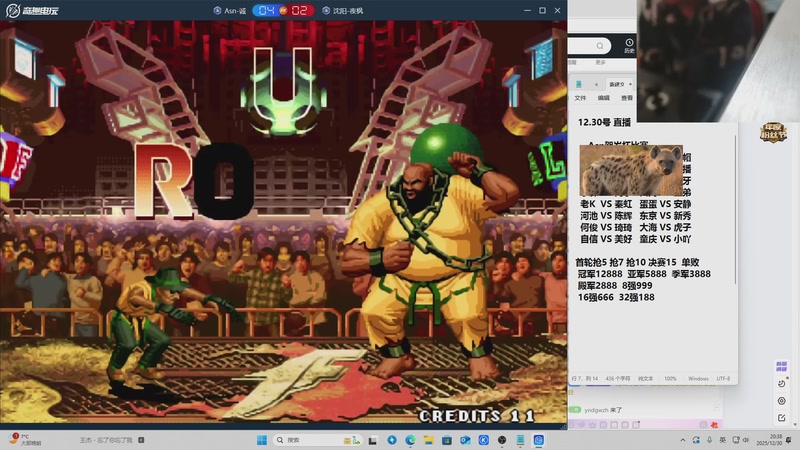
Task: Open the weather widget on the taskbar
Action: coord(26,440)
